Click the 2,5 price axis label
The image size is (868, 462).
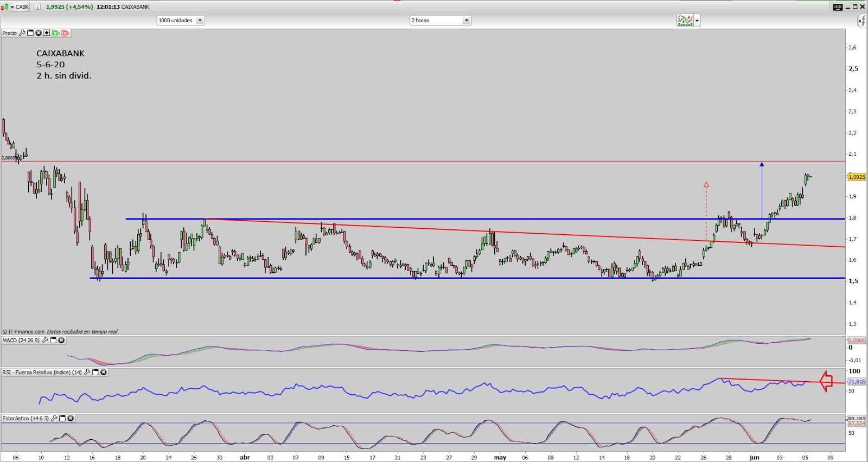click(853, 69)
